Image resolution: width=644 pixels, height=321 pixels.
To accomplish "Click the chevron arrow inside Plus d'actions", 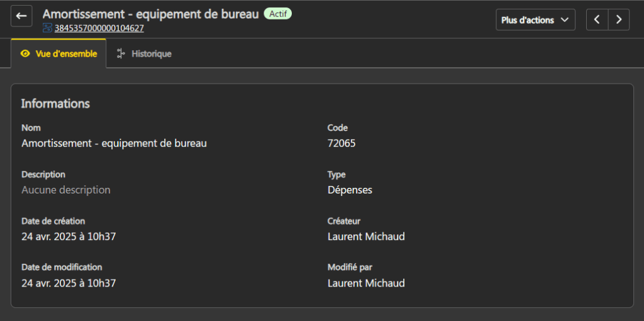I will coord(564,20).
